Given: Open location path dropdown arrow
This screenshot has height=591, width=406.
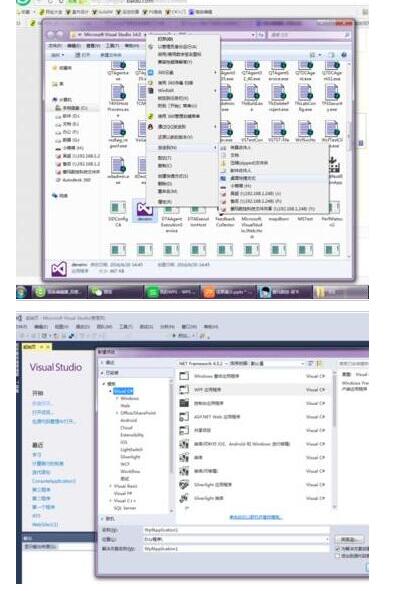Looking at the screenshot, I should point(326,539).
